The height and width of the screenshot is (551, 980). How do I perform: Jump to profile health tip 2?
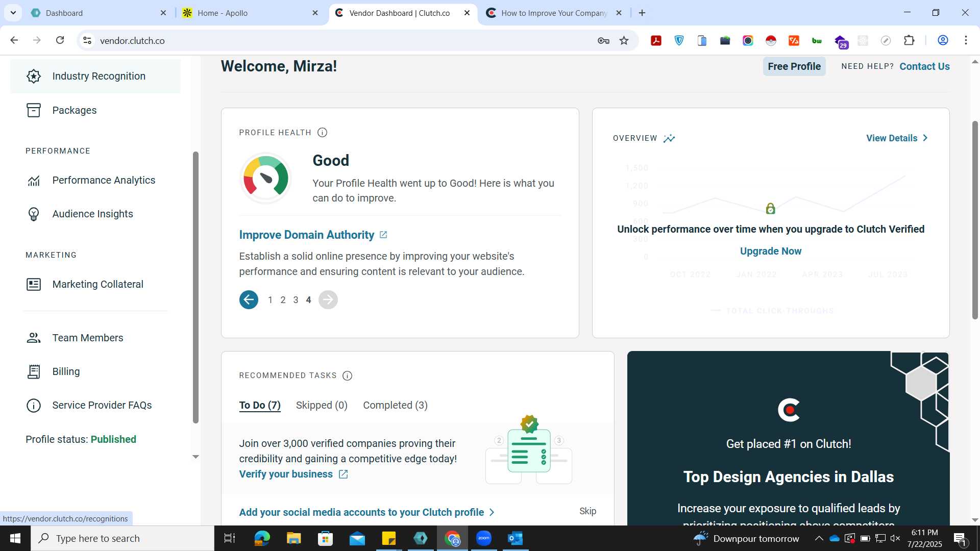pos(283,300)
